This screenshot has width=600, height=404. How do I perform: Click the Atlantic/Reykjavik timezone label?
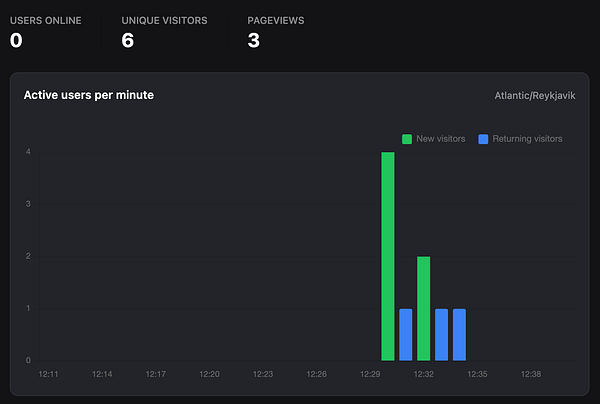click(x=535, y=96)
